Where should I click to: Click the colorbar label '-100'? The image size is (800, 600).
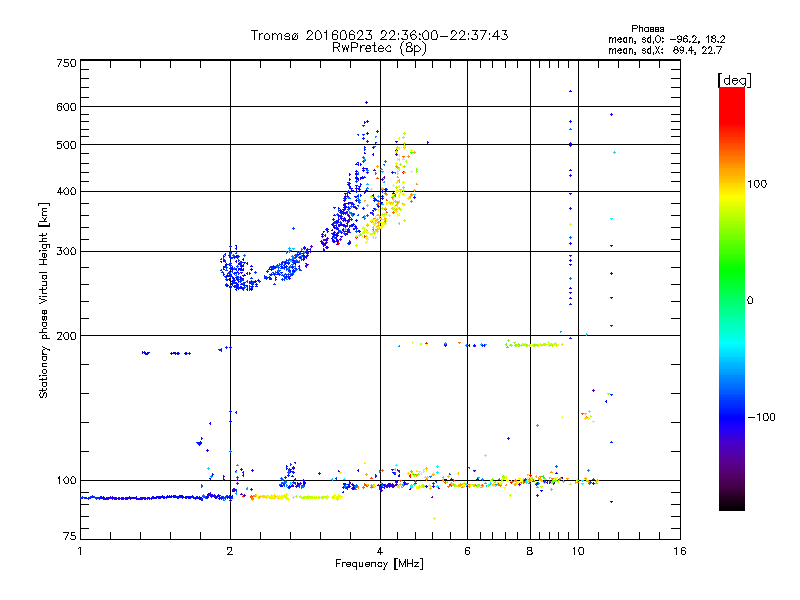tap(761, 417)
